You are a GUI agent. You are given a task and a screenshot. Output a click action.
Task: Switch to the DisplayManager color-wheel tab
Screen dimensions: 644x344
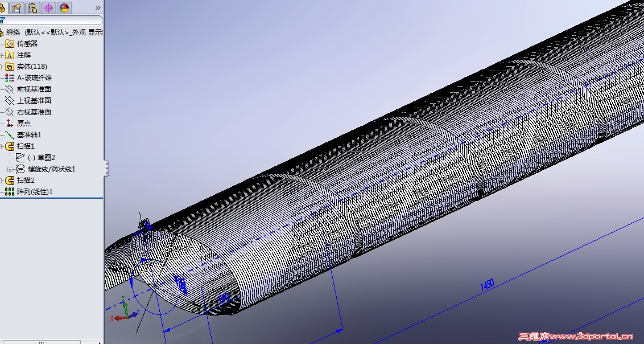click(x=64, y=7)
